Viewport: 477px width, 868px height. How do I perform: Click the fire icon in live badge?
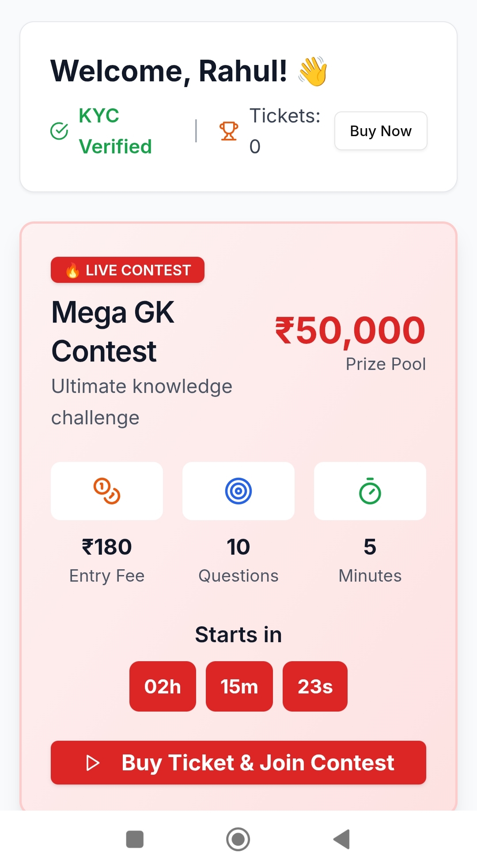tap(72, 270)
